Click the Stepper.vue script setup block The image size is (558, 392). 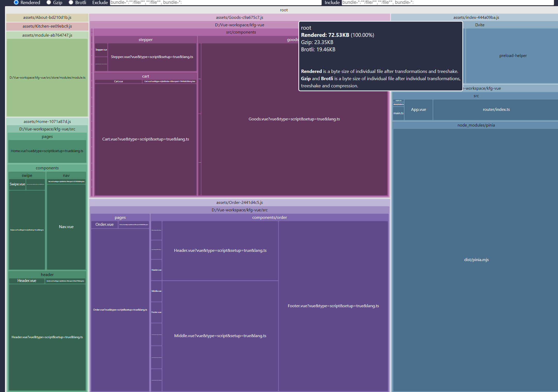[x=152, y=57]
